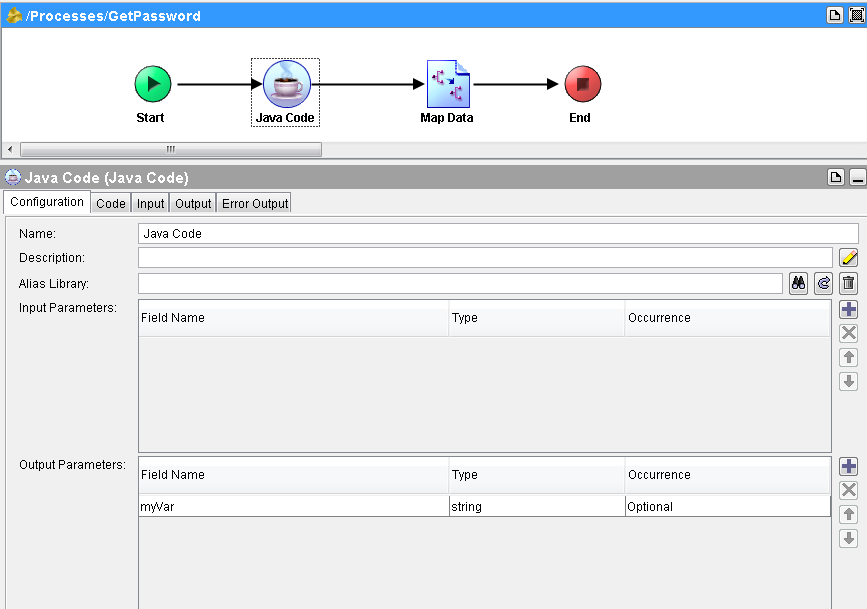Image resolution: width=867 pixels, height=609 pixels.
Task: Select the red End activity node
Action: point(582,84)
